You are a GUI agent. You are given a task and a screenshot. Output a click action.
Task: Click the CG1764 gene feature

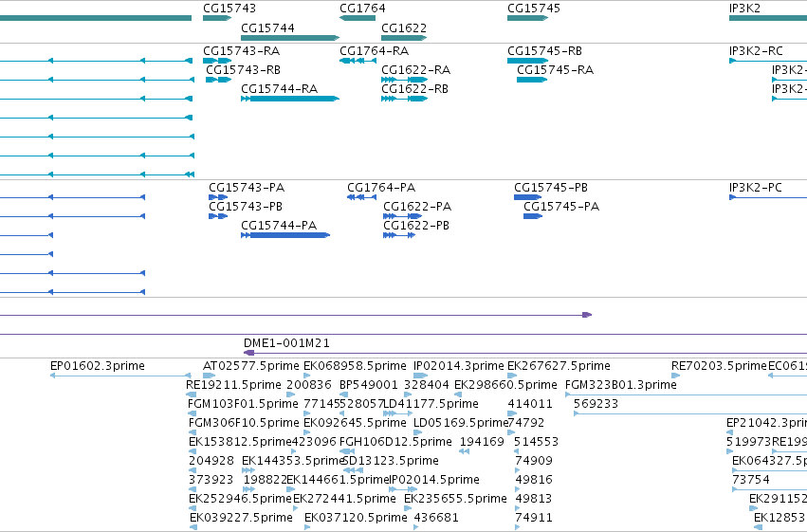click(358, 18)
